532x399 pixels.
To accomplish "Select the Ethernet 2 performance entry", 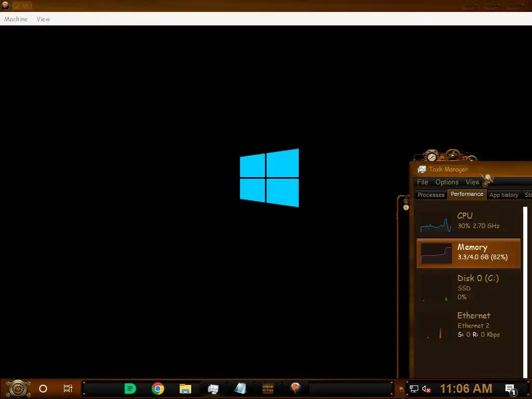I will [x=468, y=324].
